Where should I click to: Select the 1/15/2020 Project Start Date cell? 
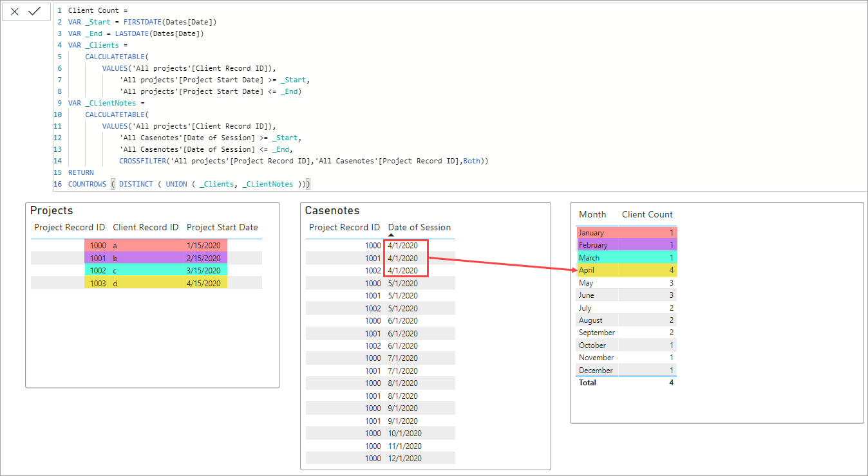[203, 246]
